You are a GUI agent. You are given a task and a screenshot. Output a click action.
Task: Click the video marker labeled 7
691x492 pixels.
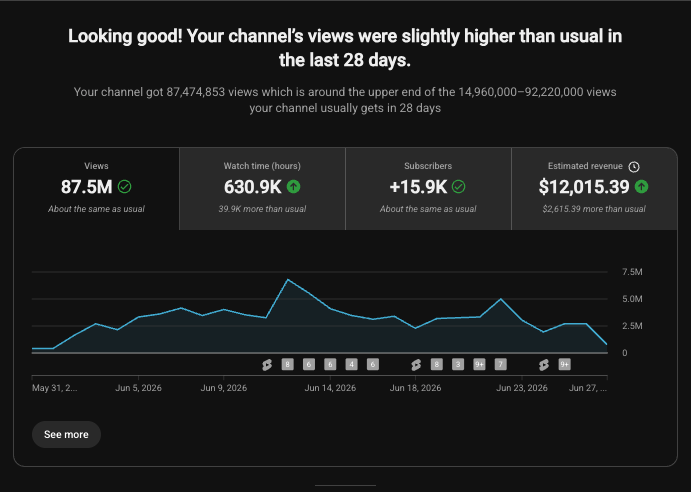pos(501,365)
